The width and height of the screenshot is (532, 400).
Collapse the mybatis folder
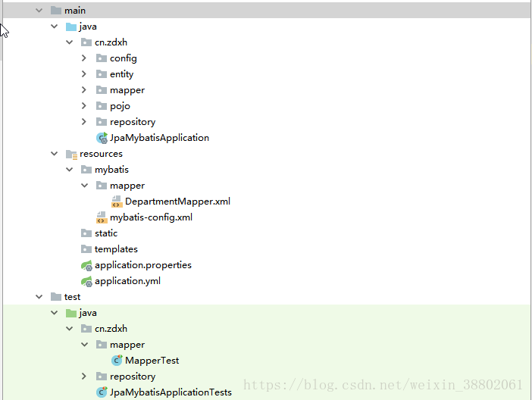pyautogui.click(x=70, y=170)
